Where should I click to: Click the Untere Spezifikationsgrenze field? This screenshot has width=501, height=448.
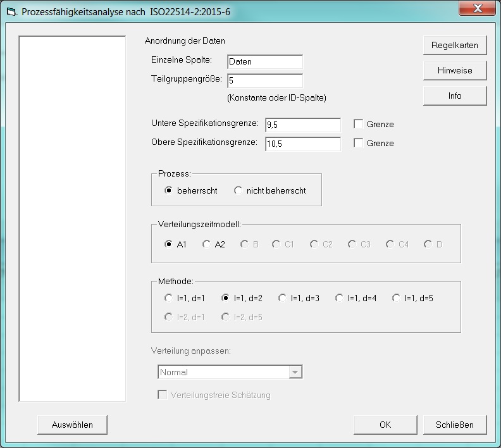(x=303, y=125)
